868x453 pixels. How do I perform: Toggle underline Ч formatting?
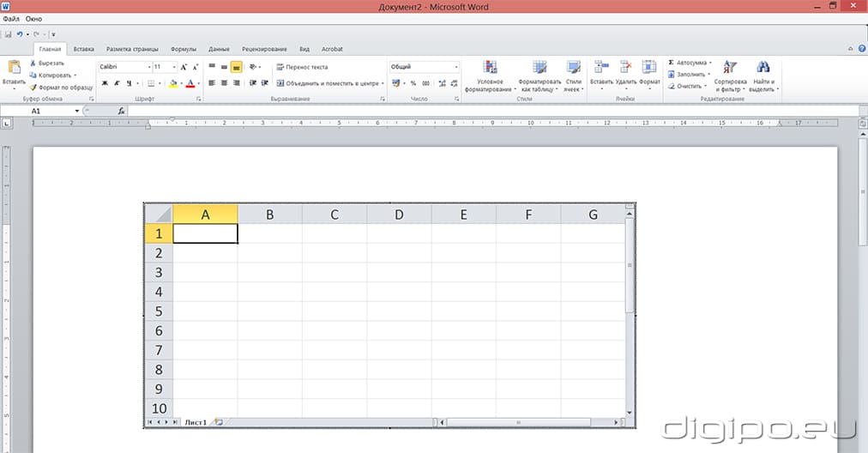[x=129, y=83]
